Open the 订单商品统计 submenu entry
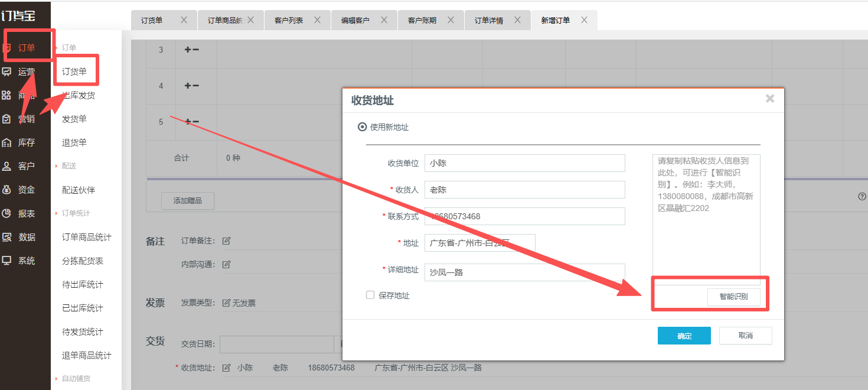Image resolution: width=868 pixels, height=390 pixels. coord(87,237)
